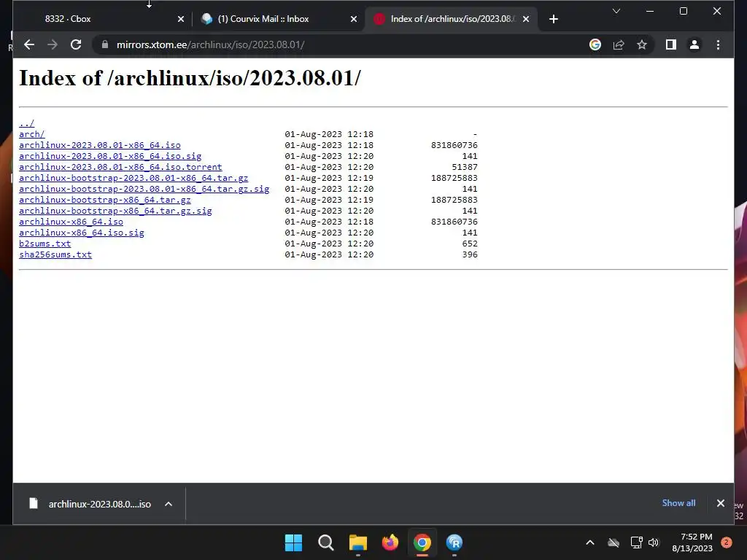Open the Chrome profile icon
747x560 pixels.
pyautogui.click(x=694, y=44)
